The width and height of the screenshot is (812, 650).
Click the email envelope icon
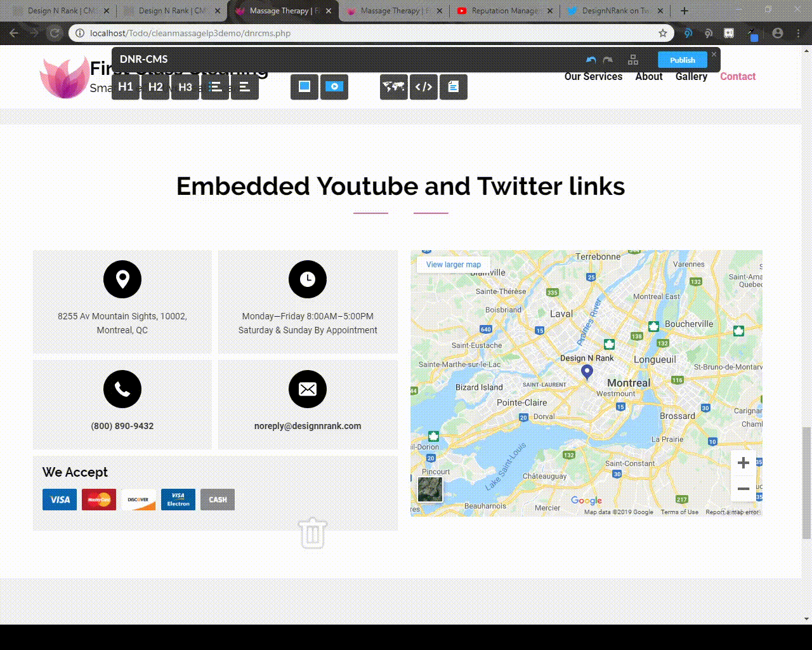click(308, 389)
